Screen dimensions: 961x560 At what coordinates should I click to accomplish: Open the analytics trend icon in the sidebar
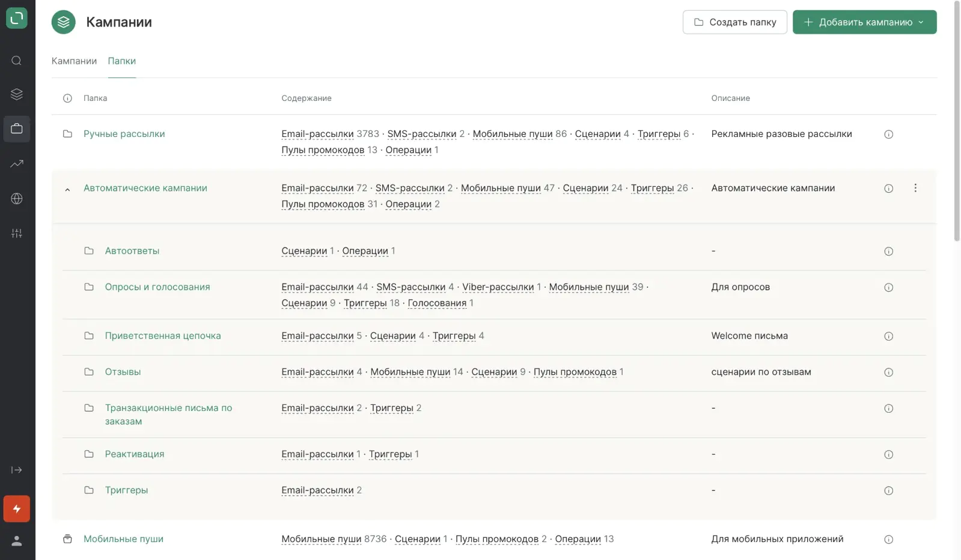click(x=17, y=163)
